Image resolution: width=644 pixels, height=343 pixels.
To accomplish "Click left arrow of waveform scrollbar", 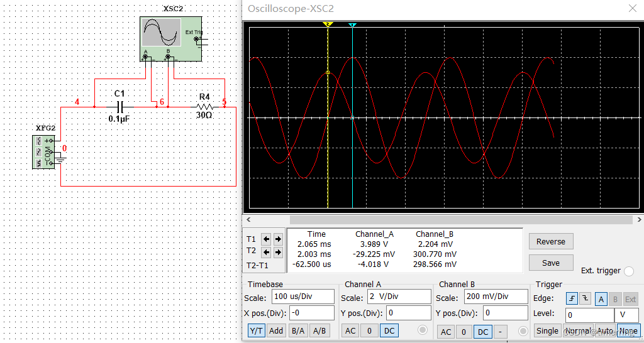I will (248, 220).
